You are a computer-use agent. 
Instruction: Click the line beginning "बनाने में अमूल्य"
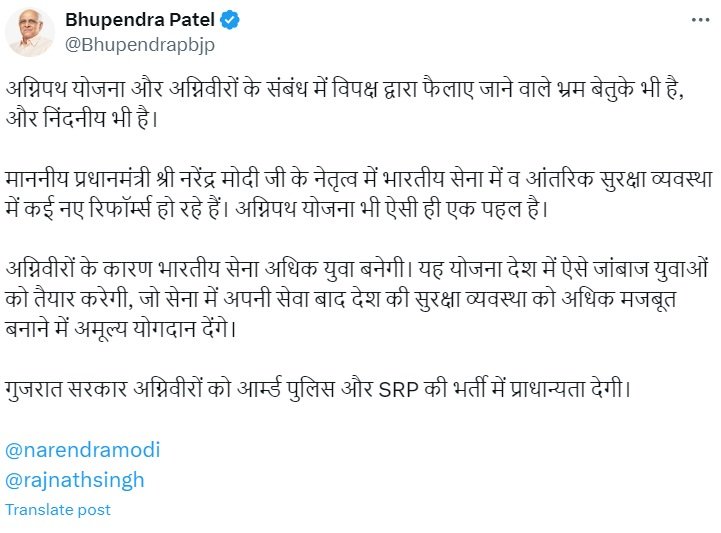(x=121, y=328)
